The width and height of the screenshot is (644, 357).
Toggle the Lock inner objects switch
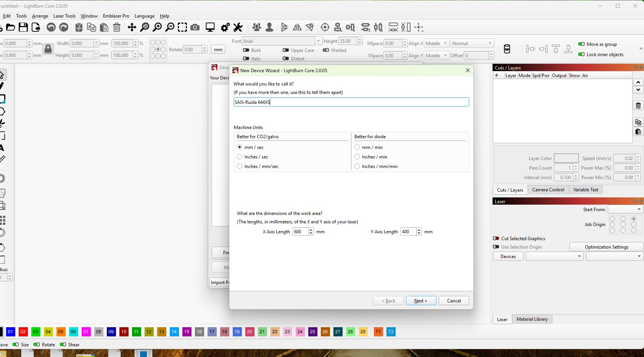581,54
